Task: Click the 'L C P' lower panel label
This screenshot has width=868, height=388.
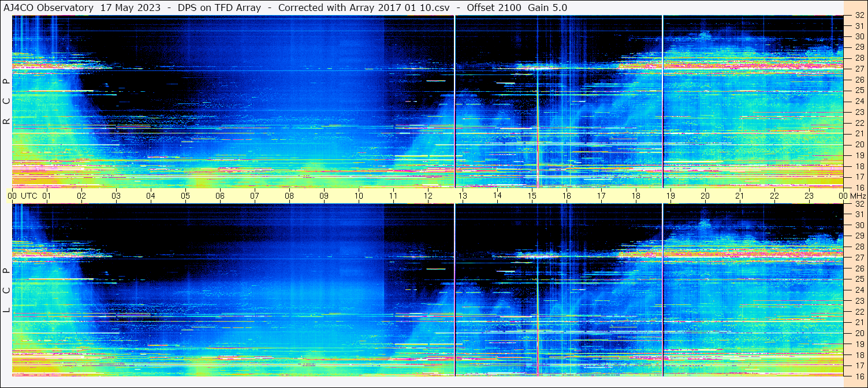Action: [x=6, y=290]
